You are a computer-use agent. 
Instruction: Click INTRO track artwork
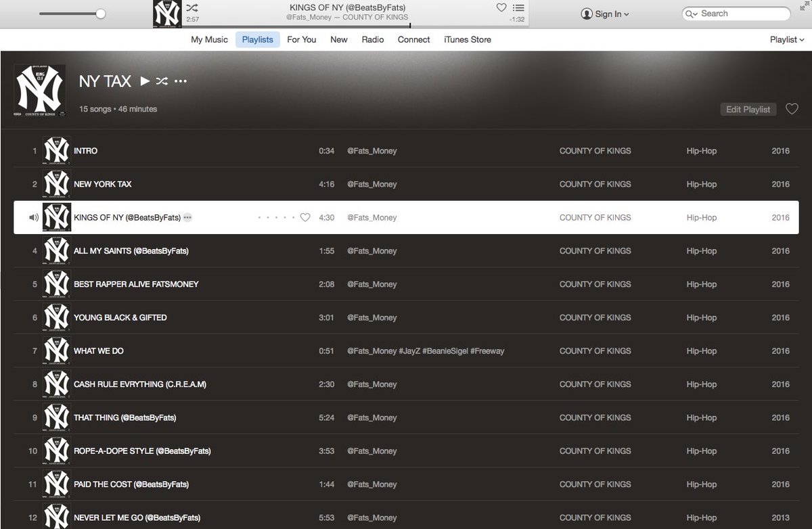coord(57,150)
